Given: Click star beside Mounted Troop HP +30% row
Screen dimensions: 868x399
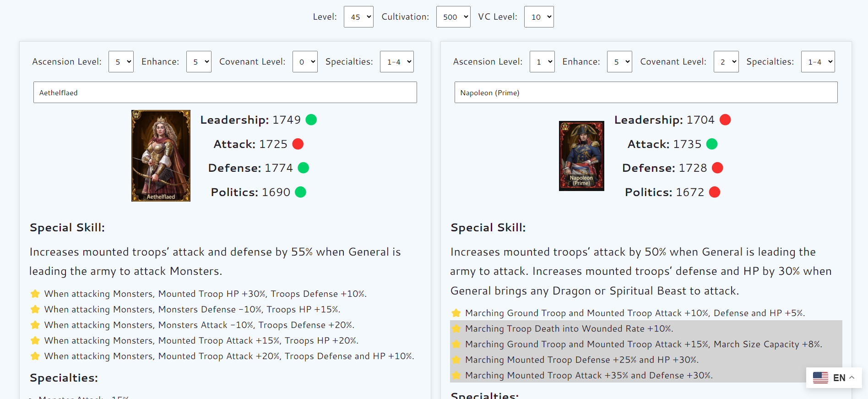Looking at the screenshot, I should (35, 294).
